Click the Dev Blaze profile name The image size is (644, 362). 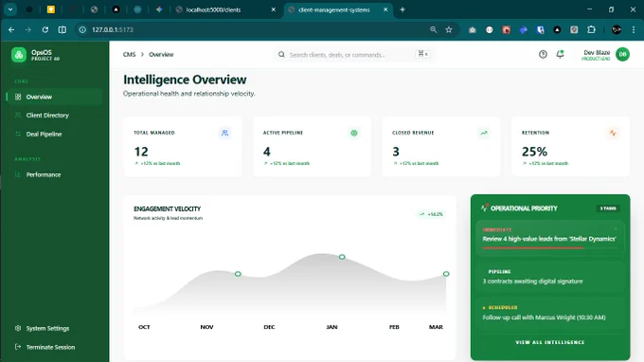click(x=597, y=53)
